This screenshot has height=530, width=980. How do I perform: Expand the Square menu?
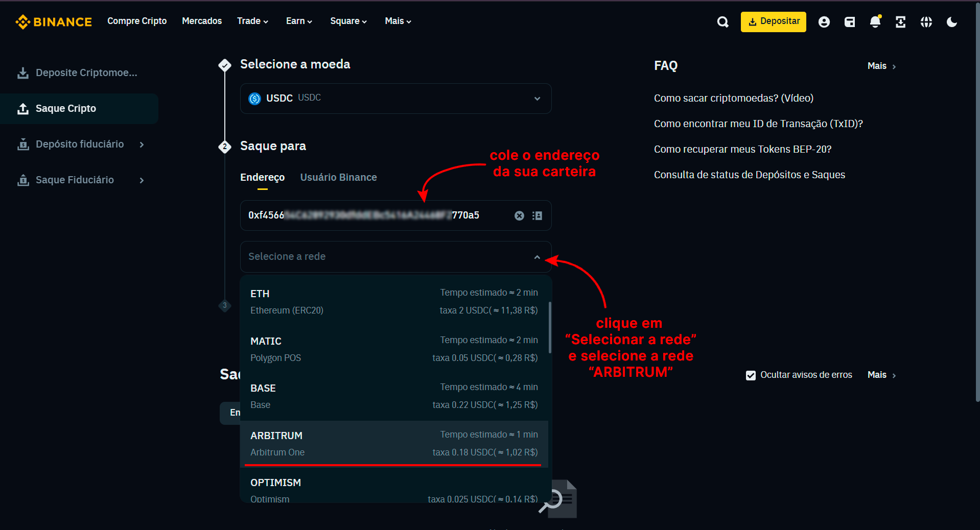point(348,21)
